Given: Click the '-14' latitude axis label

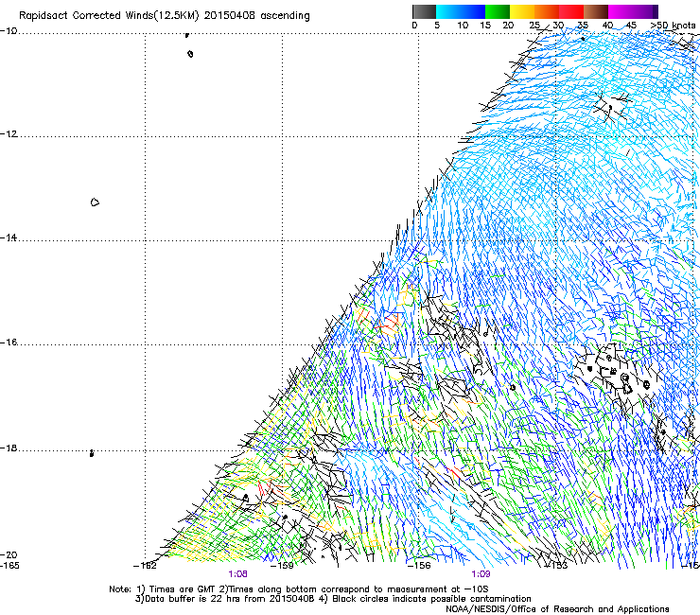Looking at the screenshot, I should (9, 237).
